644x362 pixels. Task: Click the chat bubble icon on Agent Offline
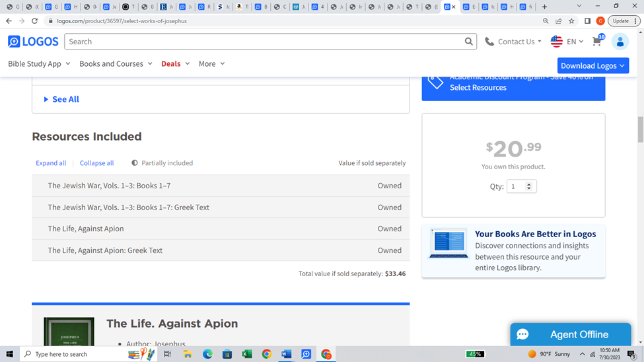pyautogui.click(x=522, y=334)
